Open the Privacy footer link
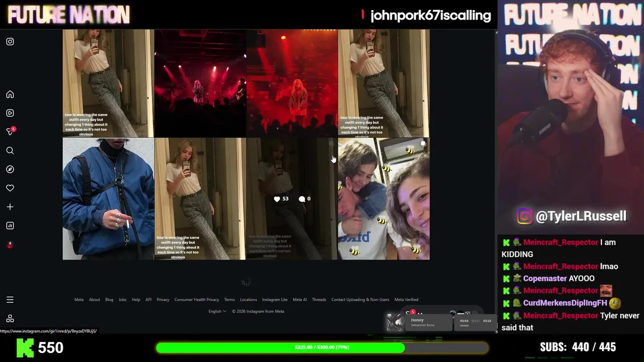The width and height of the screenshot is (644, 362). (x=163, y=300)
